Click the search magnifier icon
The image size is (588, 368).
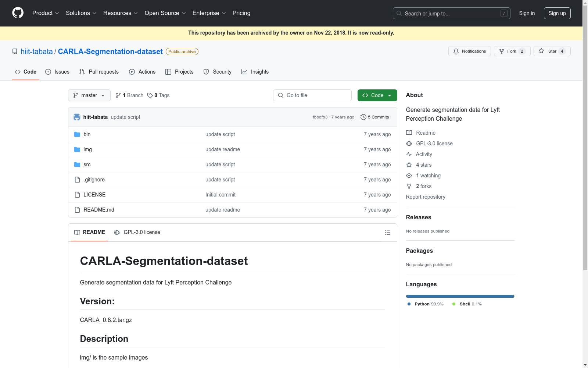pos(399,13)
